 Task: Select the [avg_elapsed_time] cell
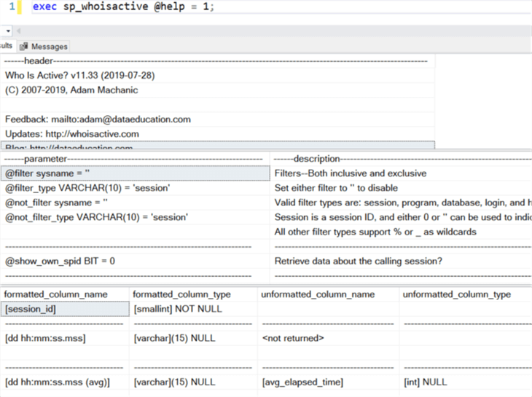(329, 382)
